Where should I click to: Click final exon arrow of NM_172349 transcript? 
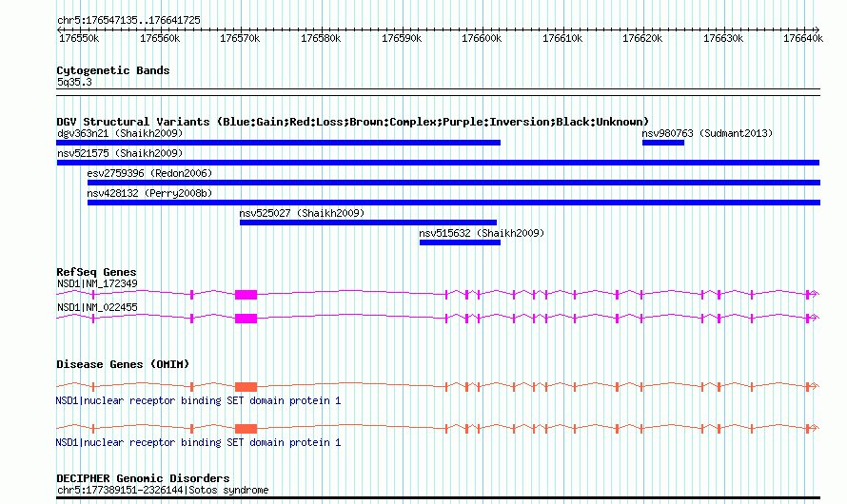(813, 295)
